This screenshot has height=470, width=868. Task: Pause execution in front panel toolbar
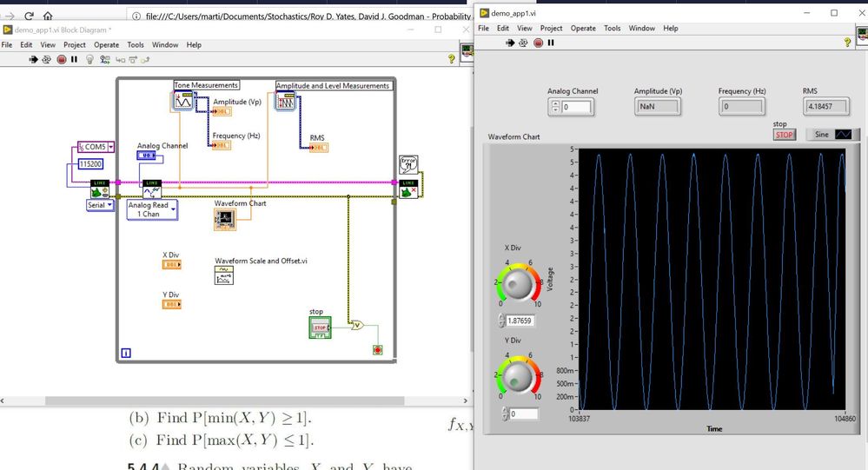pyautogui.click(x=551, y=43)
